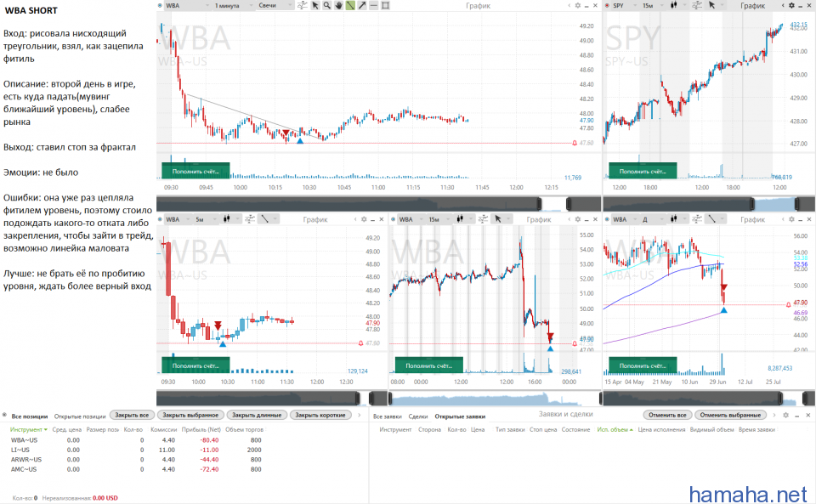Open indicators icon in SPY chart toolbar

pyautogui.click(x=698, y=5)
